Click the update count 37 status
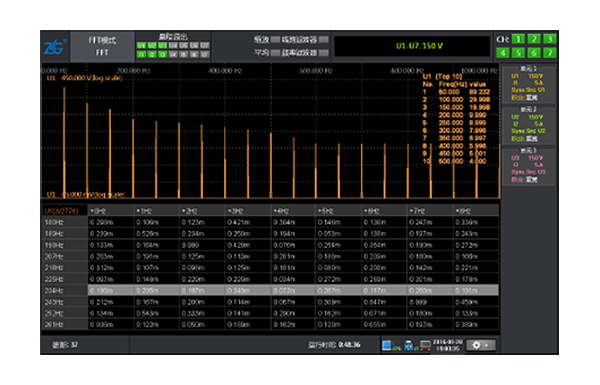The width and height of the screenshot is (600, 385). (x=65, y=345)
